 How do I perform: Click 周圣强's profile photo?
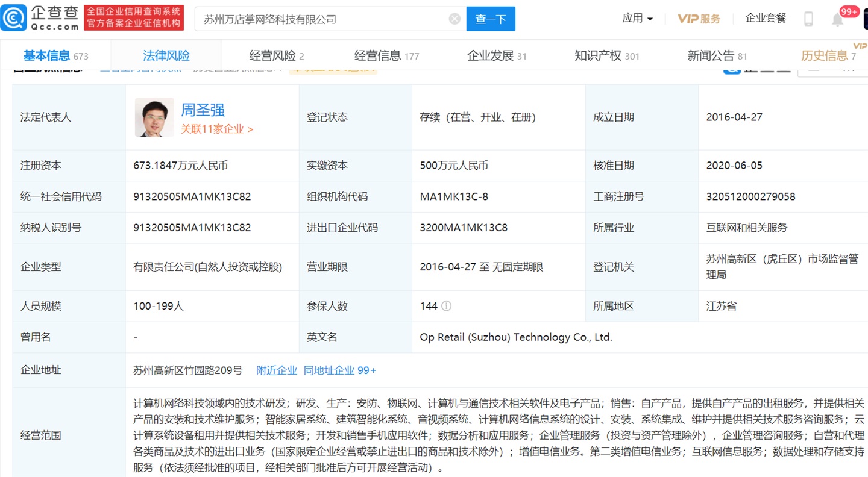click(154, 117)
